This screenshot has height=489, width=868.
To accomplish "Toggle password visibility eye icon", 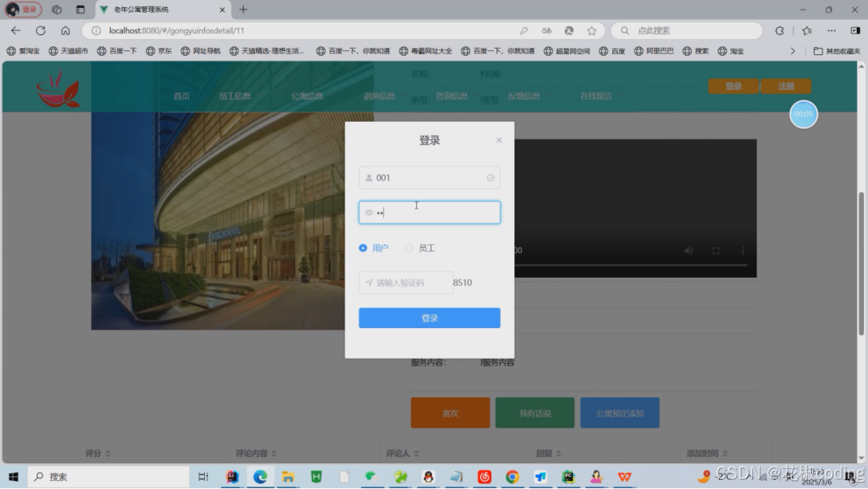I will [x=369, y=213].
